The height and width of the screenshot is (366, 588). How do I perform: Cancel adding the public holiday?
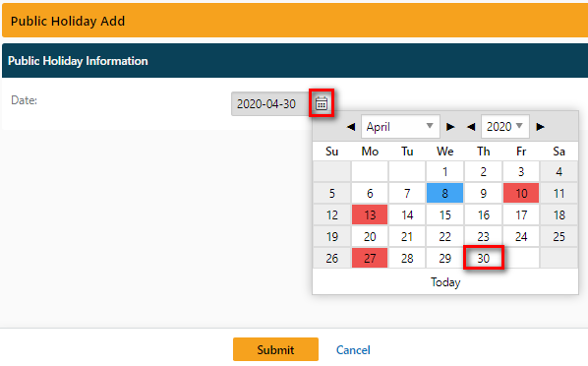[x=353, y=350]
